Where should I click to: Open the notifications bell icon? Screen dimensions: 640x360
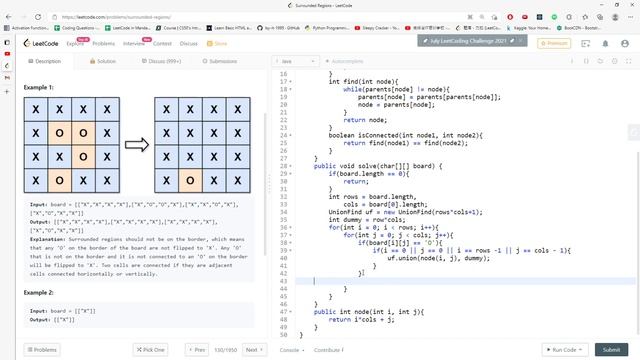pyautogui.click(x=605, y=43)
